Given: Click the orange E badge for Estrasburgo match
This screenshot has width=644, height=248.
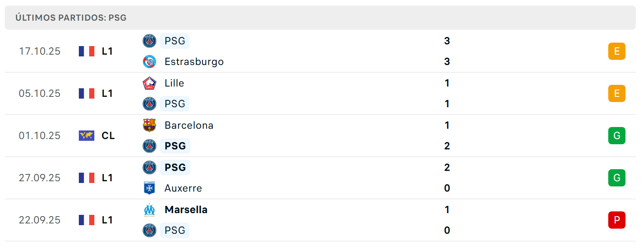Looking at the screenshot, I should [x=617, y=51].
